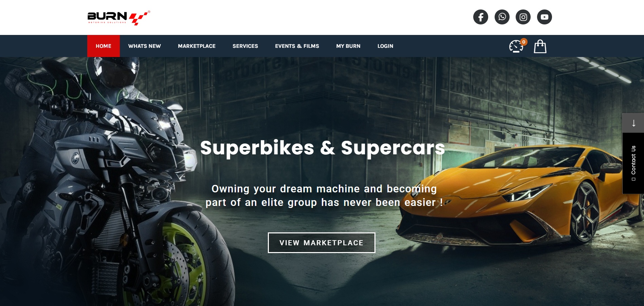Open the SERVICES menu
The width and height of the screenshot is (644, 306).
[x=245, y=46]
